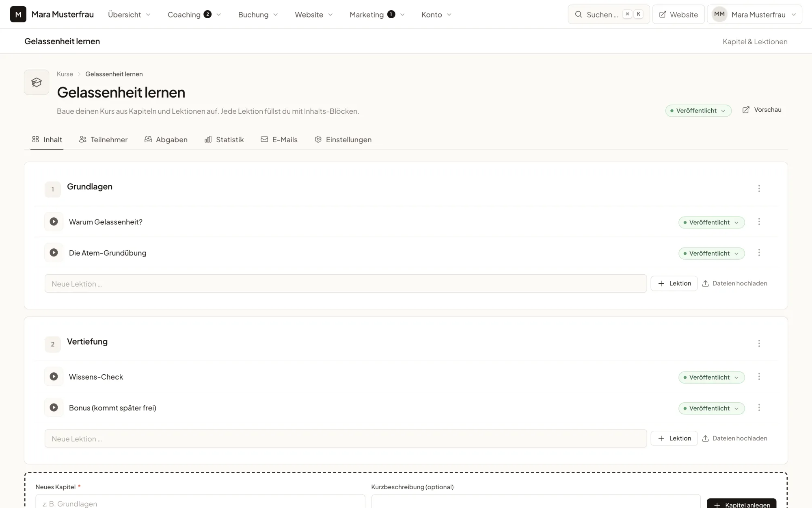Click Marketing notification badge 1
The width and height of the screenshot is (812, 508).
[x=391, y=14]
